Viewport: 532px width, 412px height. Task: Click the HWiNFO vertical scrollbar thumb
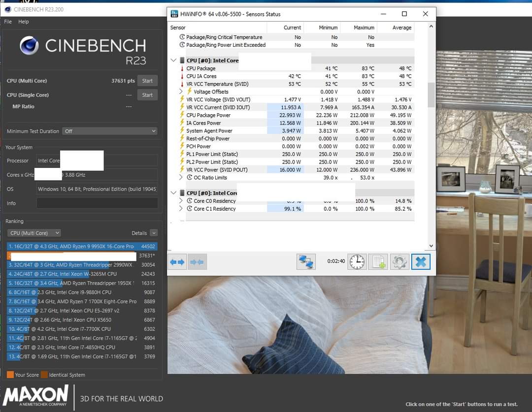coord(431,95)
